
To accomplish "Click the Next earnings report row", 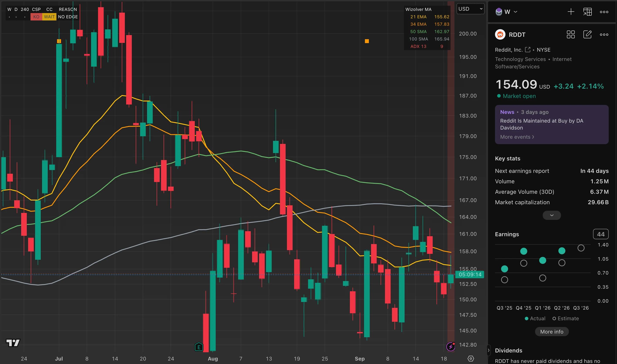I will [x=552, y=171].
